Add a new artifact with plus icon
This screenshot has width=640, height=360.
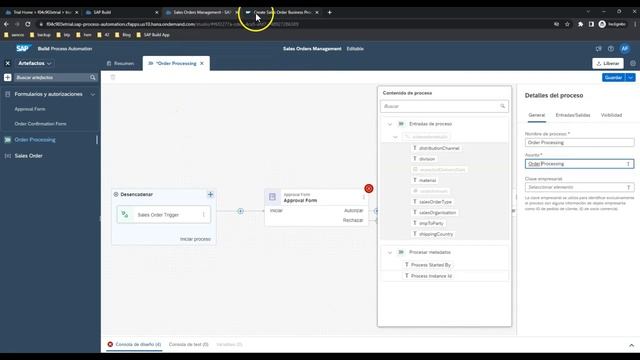pyautogui.click(x=7, y=78)
